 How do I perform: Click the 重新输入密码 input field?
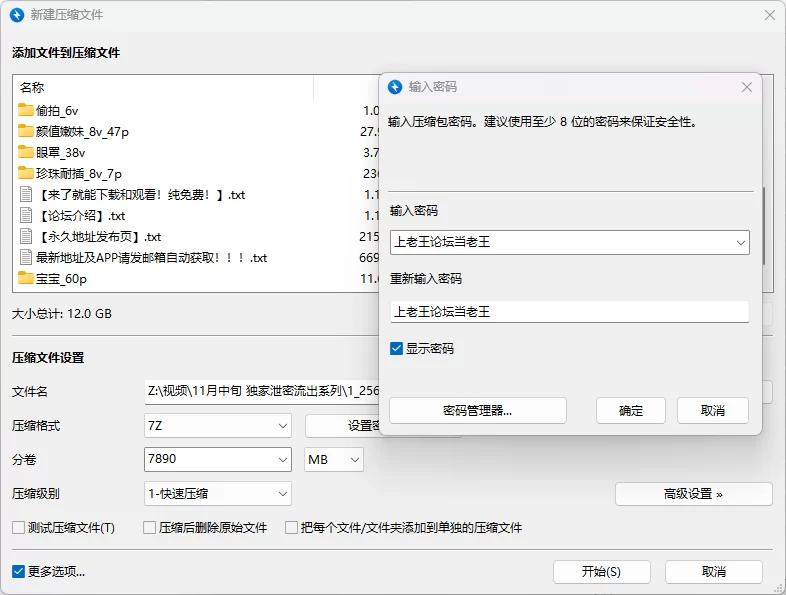coord(569,312)
